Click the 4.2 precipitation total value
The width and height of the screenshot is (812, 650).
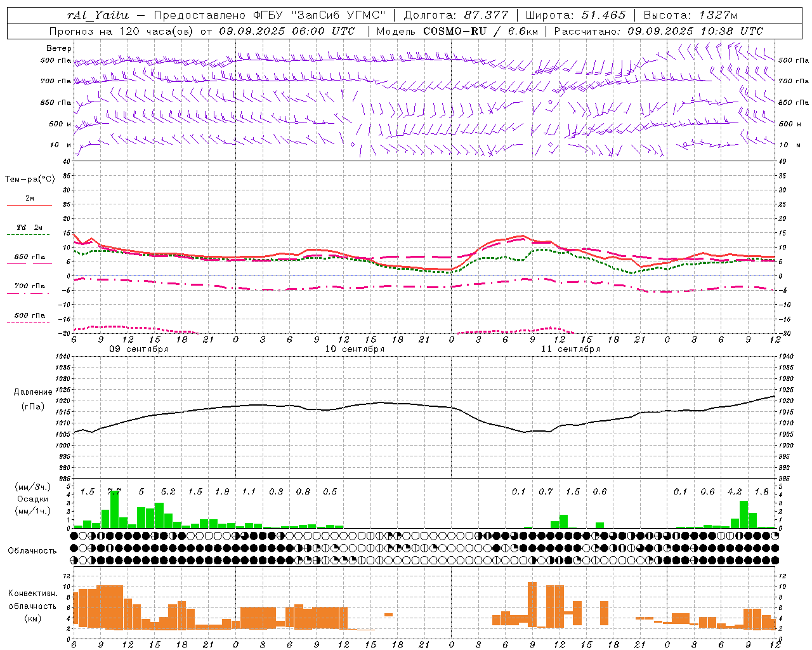(735, 492)
